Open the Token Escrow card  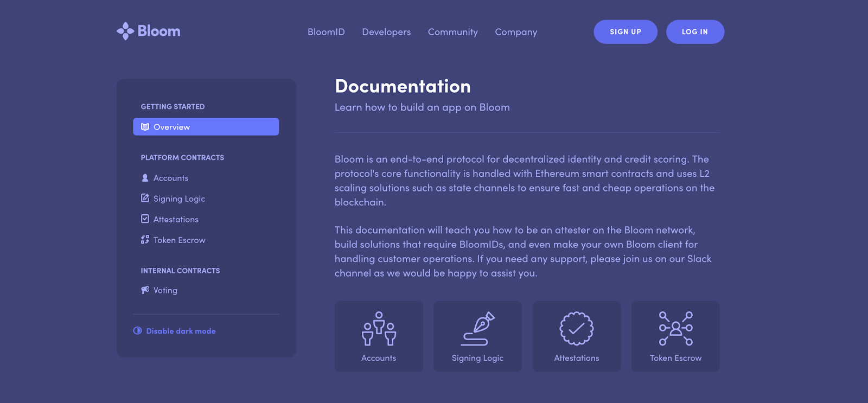click(x=675, y=336)
